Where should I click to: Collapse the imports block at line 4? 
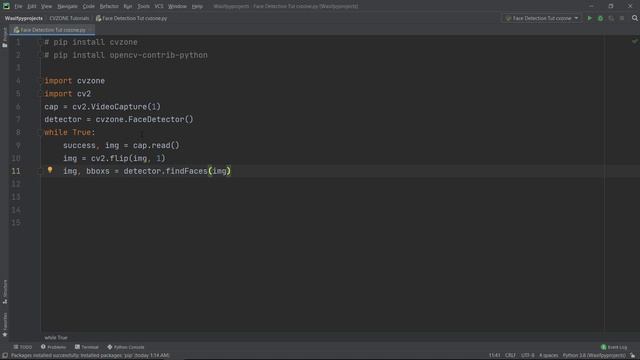(x=40, y=81)
